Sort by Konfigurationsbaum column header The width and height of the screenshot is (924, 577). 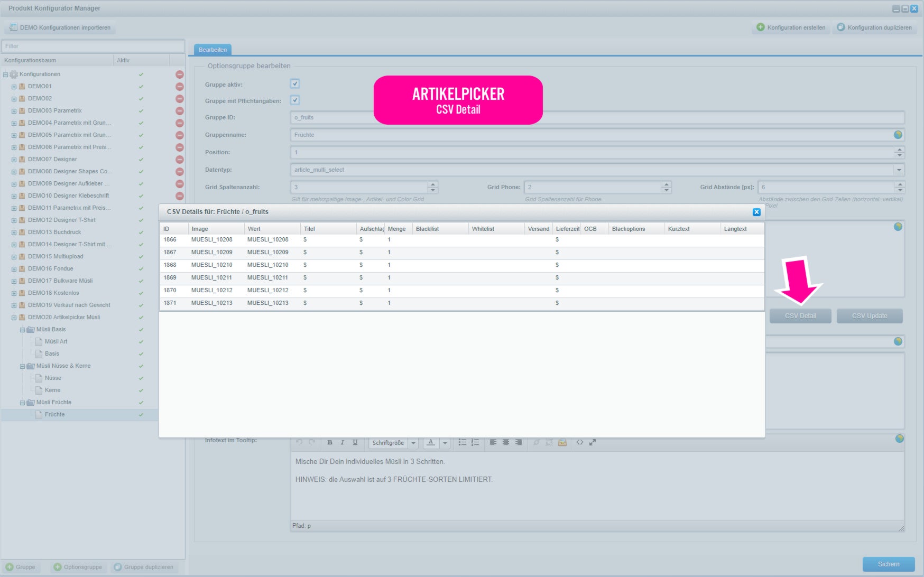coord(57,60)
